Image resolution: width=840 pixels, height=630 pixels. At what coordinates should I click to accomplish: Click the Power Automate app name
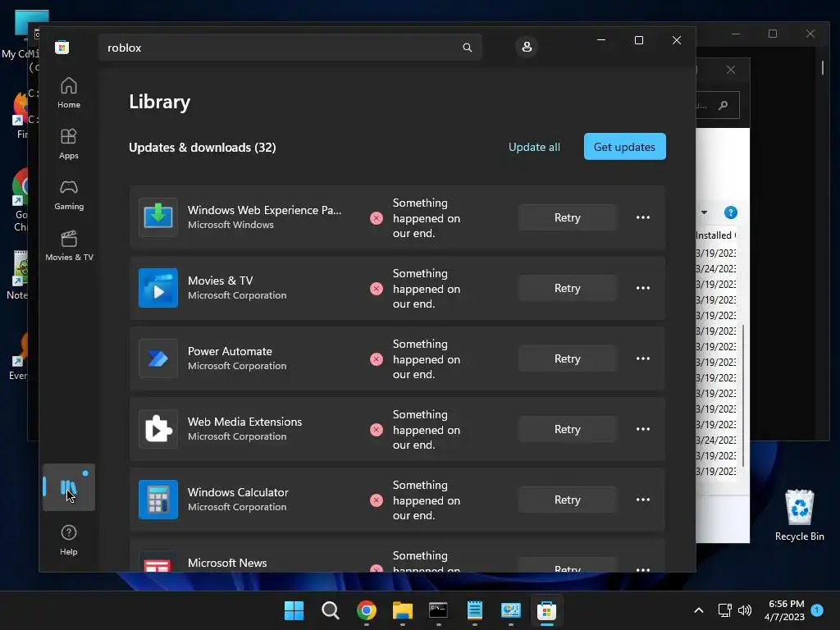click(230, 351)
